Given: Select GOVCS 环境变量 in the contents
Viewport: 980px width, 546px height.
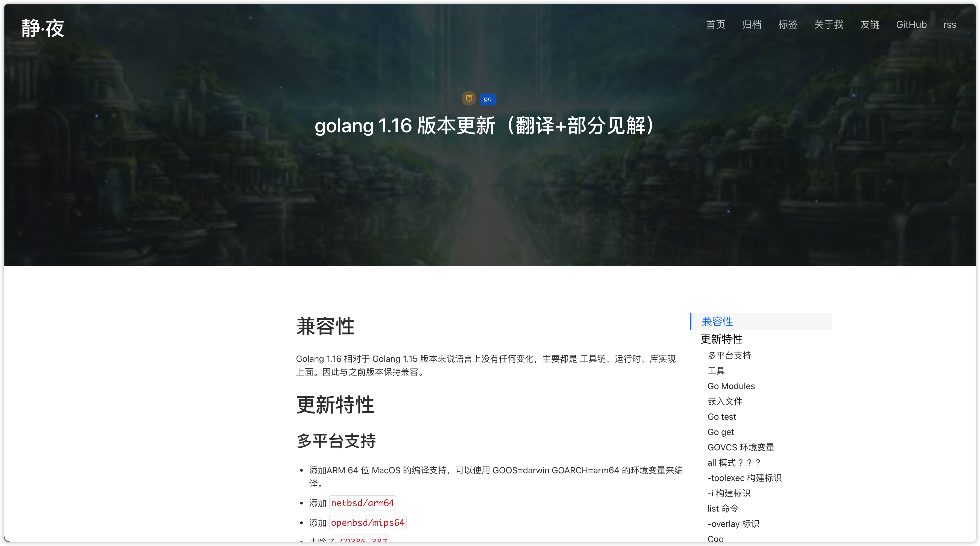Looking at the screenshot, I should 741,447.
